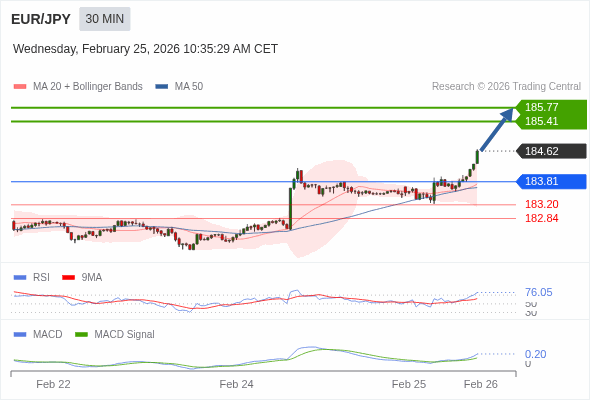Screen dimensions: 590x400
Task: Click the MACD Signal legend label
Action: tap(125, 335)
